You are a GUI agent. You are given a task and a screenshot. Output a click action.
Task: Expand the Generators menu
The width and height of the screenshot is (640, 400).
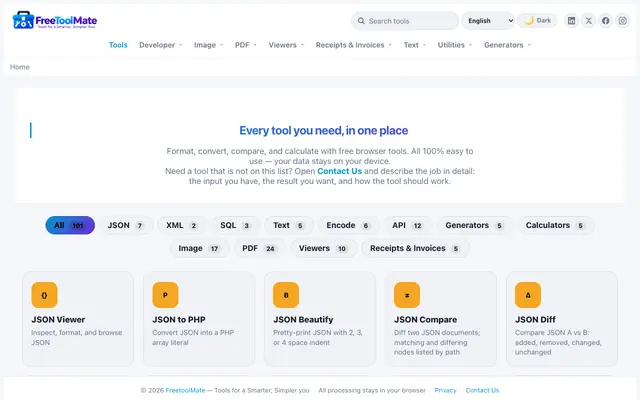[x=507, y=45]
